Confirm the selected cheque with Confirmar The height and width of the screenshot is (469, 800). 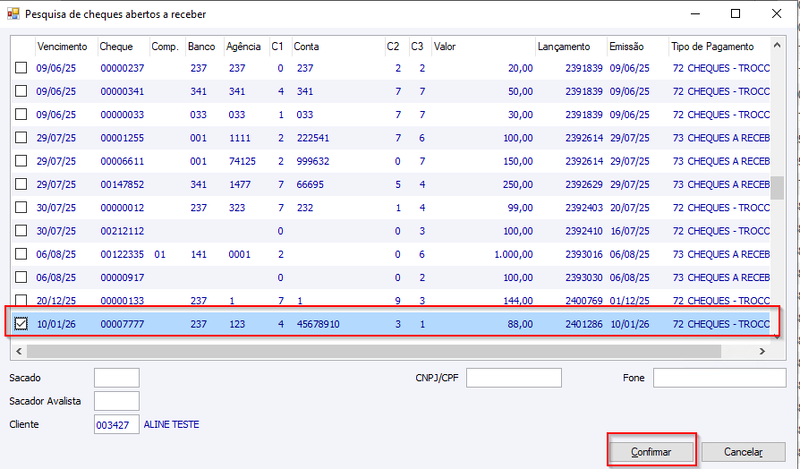coord(651,452)
